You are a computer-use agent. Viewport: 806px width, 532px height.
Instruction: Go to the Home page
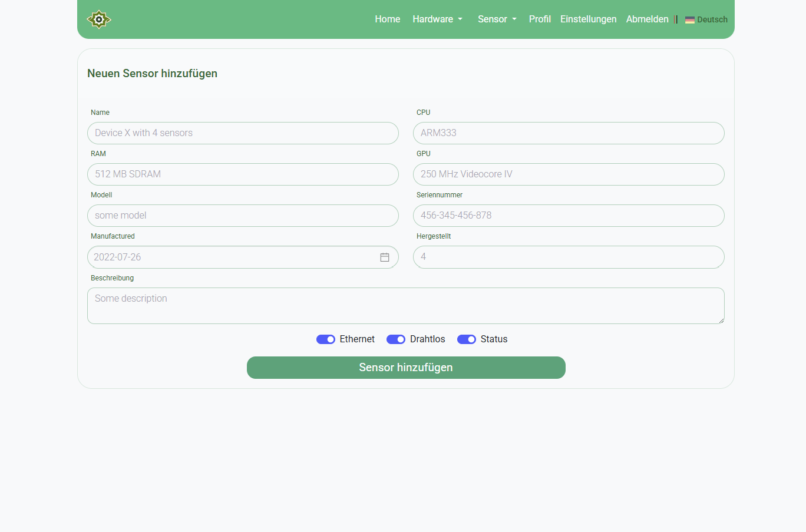[387, 19]
